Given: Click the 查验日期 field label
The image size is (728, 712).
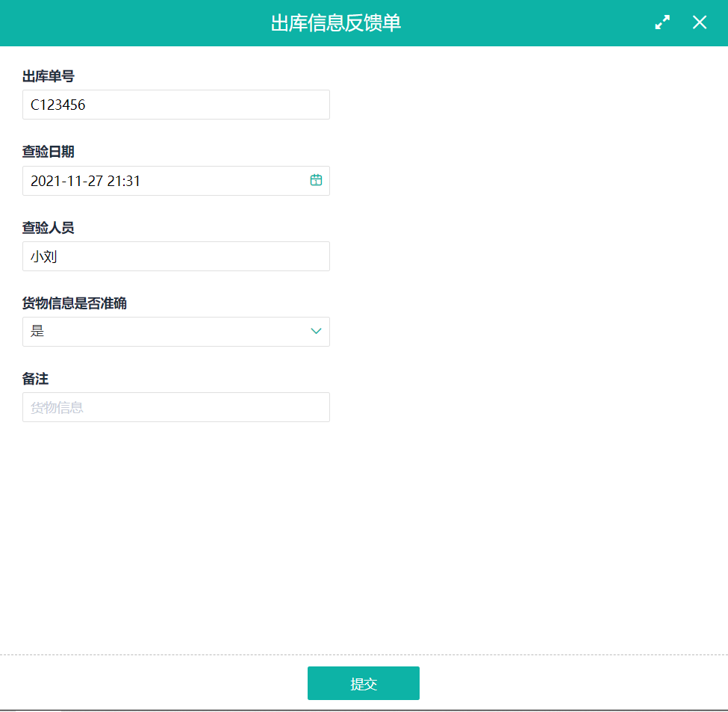Looking at the screenshot, I should [x=48, y=152].
